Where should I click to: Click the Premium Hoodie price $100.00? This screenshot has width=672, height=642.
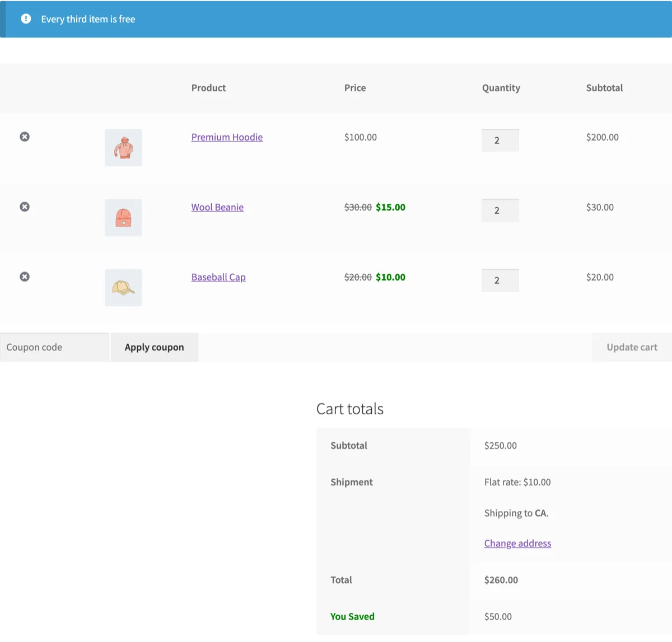click(x=361, y=137)
